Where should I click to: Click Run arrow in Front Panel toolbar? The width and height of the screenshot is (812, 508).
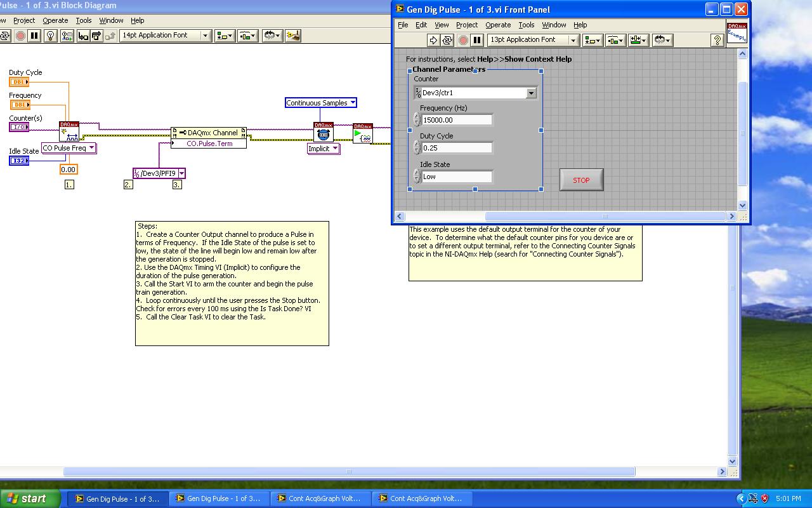coord(434,40)
